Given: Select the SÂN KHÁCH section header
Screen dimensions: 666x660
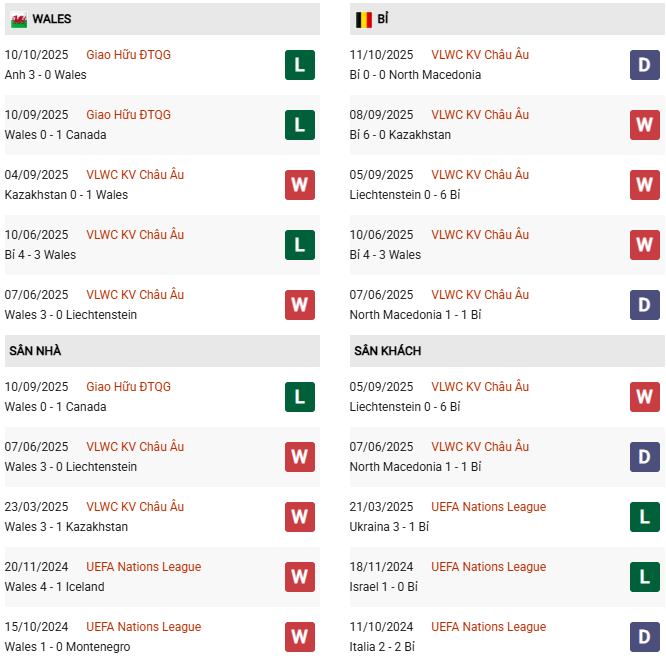Looking at the screenshot, I should tap(387, 351).
